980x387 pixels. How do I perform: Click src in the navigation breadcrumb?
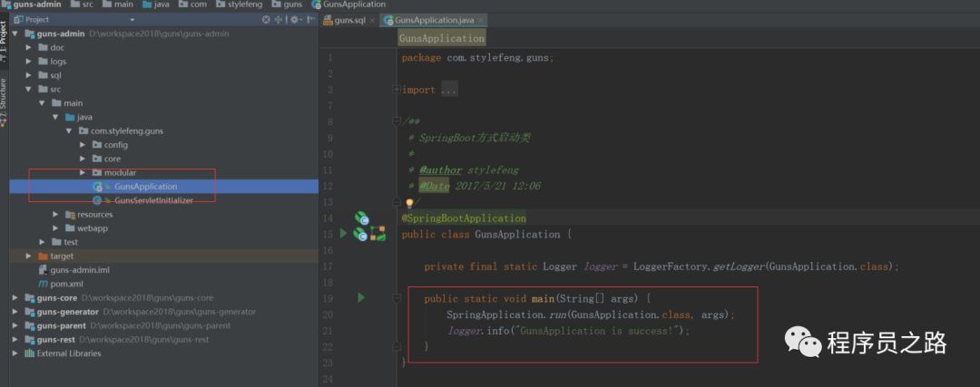89,5
